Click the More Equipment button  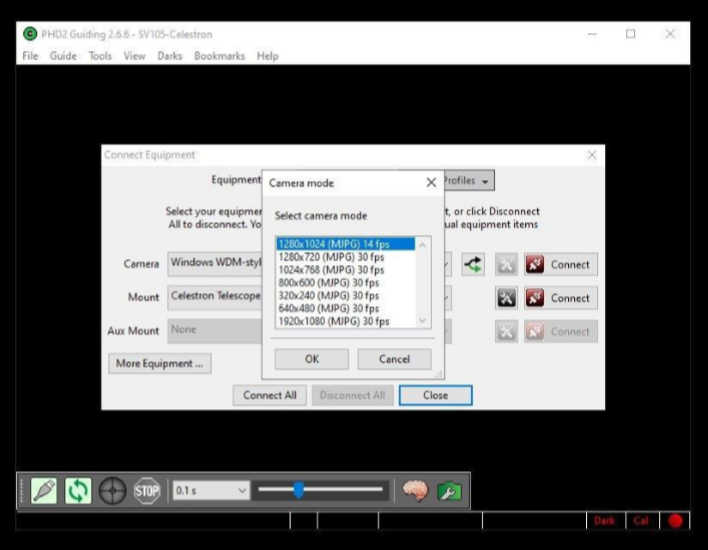point(159,364)
